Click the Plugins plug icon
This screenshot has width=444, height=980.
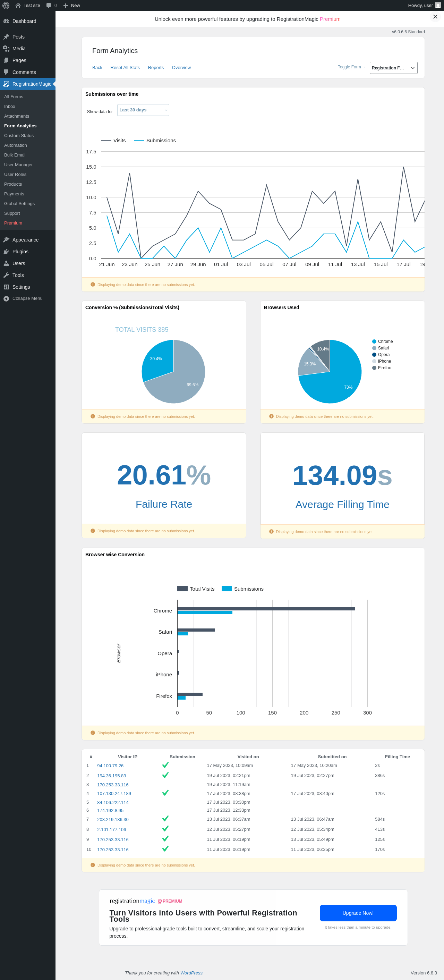6,252
